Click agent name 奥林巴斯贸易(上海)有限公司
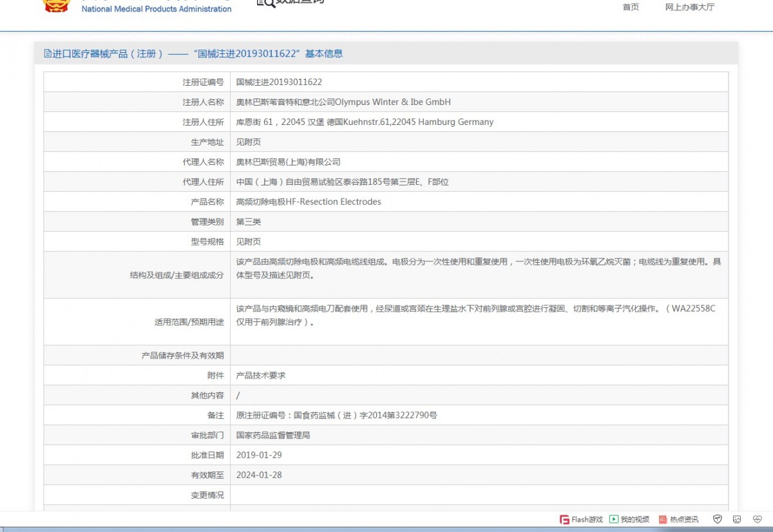Viewport: 773px width, 532px height. tap(288, 162)
